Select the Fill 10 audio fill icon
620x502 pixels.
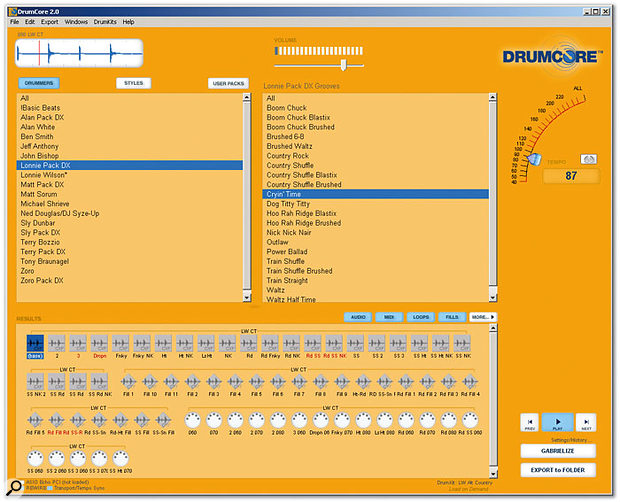150,382
